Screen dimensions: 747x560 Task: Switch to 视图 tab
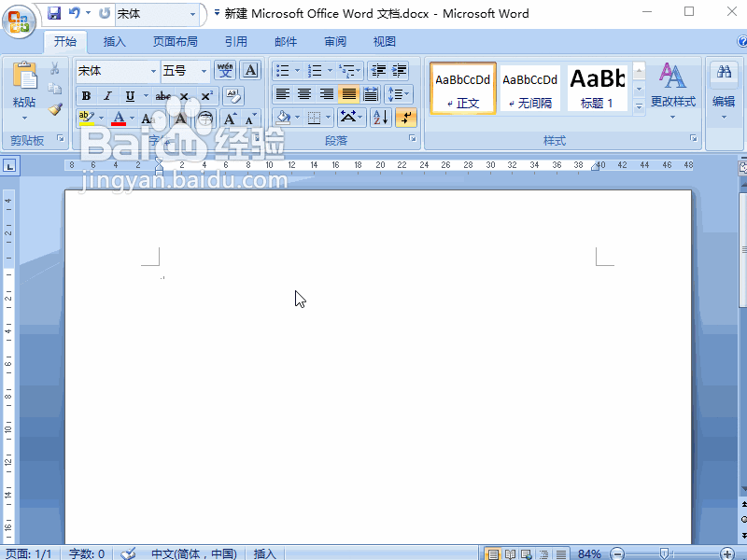click(x=385, y=42)
